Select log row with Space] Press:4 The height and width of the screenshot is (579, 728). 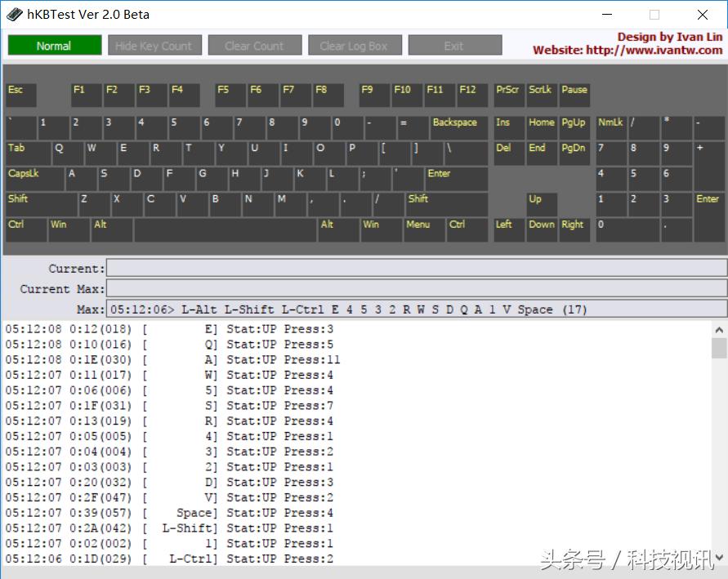169,513
